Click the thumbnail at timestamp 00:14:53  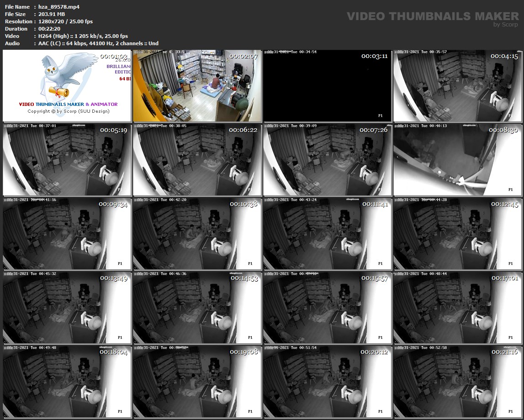click(197, 308)
